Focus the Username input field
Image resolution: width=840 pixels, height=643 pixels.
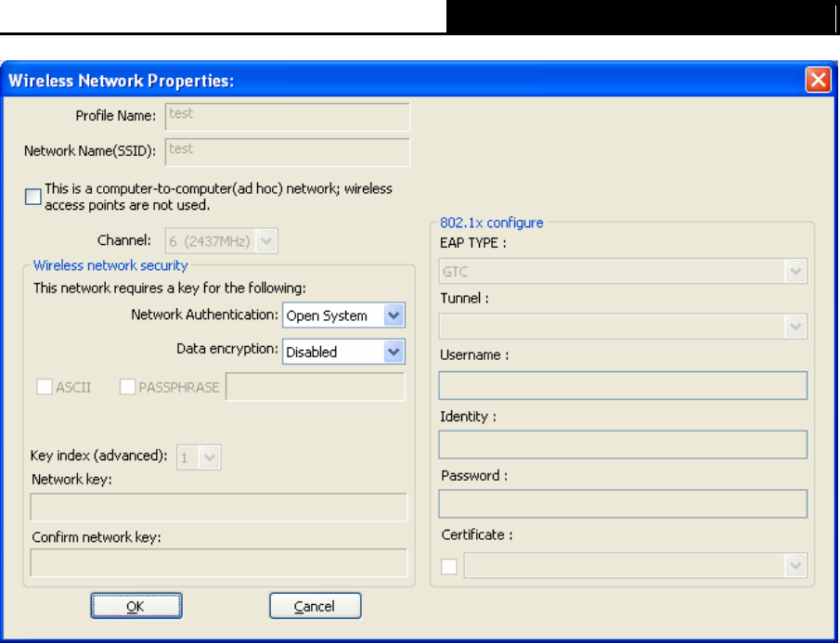pyautogui.click(x=623, y=385)
